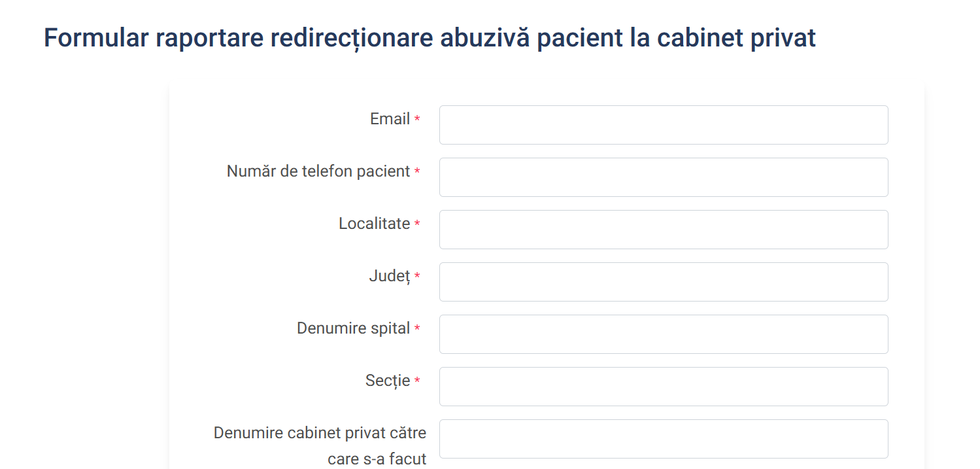Screen dimensions: 980x469
Task: Click the red asterisk beside Județ
Action: coord(417,277)
